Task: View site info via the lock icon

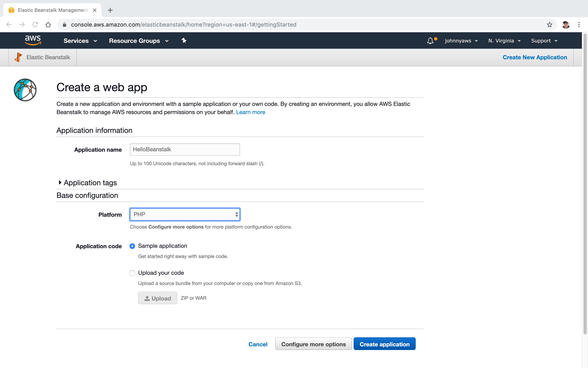Action: click(64, 25)
